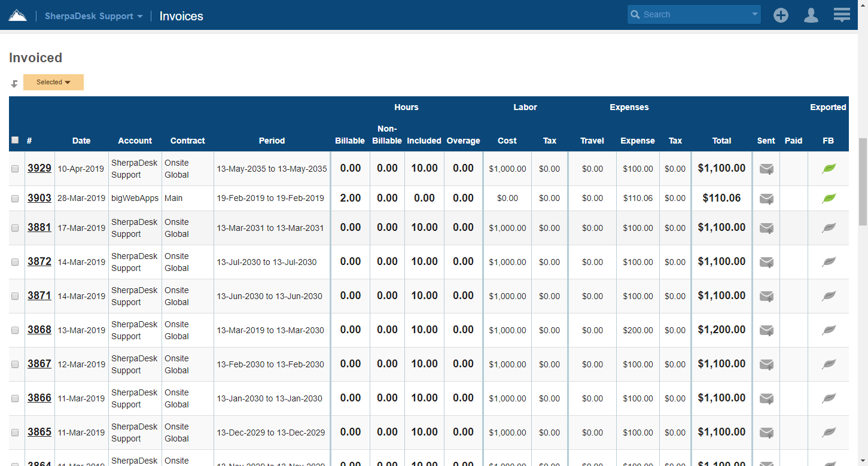The width and height of the screenshot is (868, 466).
Task: Check the box for invoice 3867
Action: [x=15, y=364]
